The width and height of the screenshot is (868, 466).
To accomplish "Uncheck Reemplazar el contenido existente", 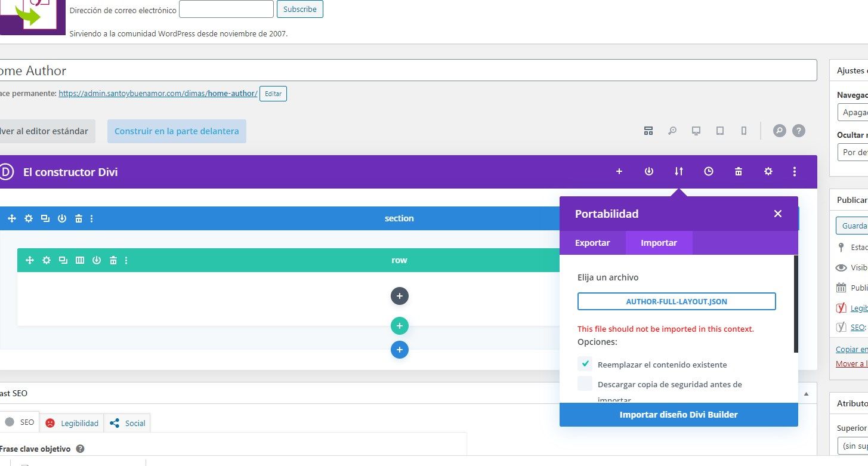I will pyautogui.click(x=585, y=363).
